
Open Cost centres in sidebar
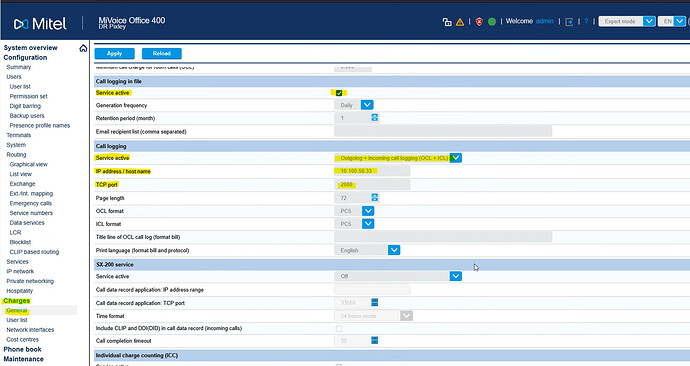click(22, 340)
